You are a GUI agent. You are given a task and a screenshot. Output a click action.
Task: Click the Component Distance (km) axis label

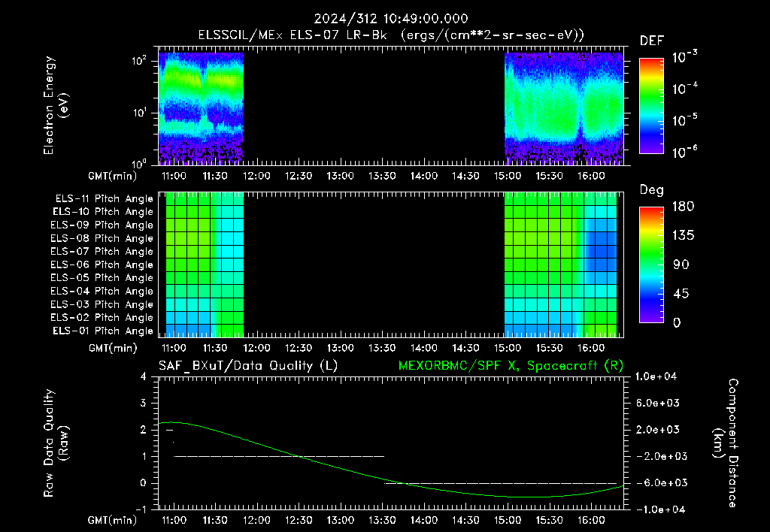coord(726,443)
